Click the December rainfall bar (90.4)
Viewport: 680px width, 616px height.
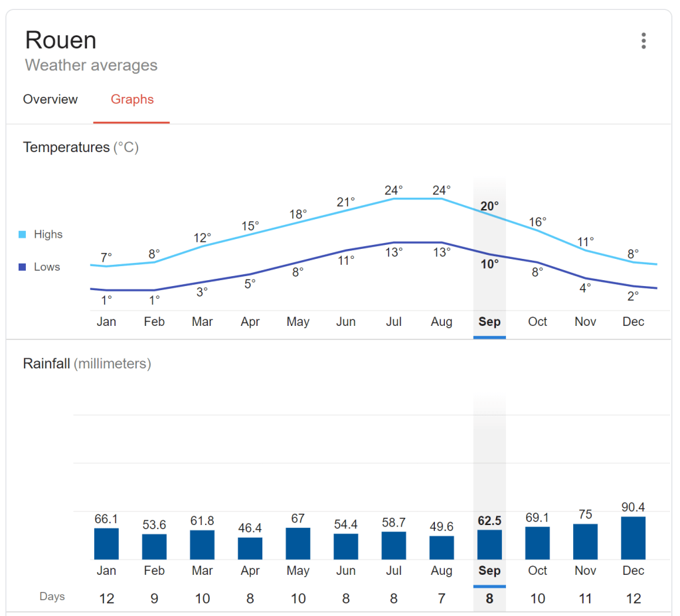coord(633,538)
